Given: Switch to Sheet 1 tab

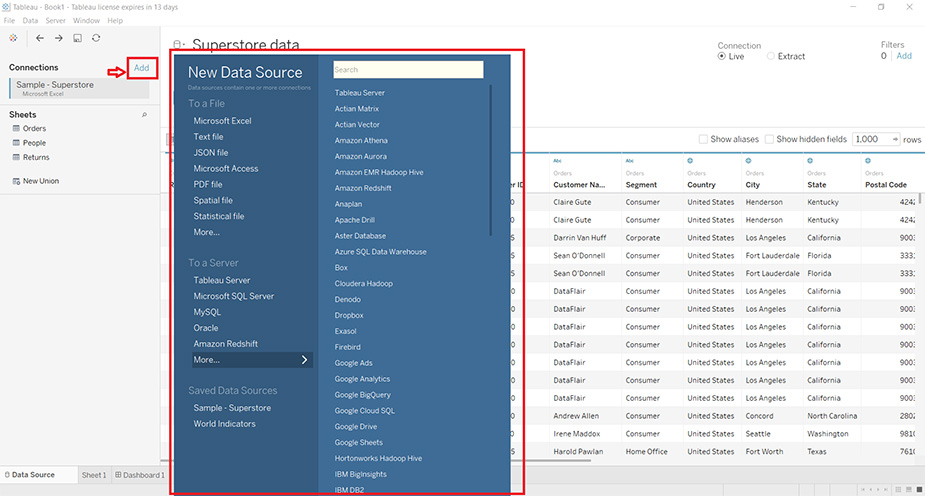Looking at the screenshot, I should point(94,475).
